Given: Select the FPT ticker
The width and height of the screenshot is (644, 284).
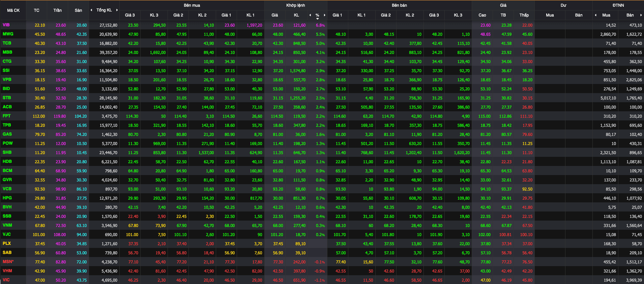Looking at the screenshot, I should click(x=6, y=116).
